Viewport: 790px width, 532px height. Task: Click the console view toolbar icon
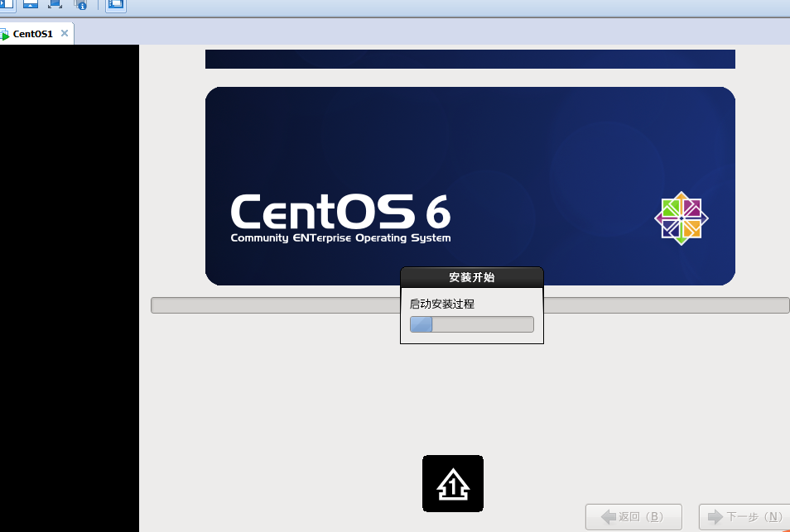(x=30, y=4)
